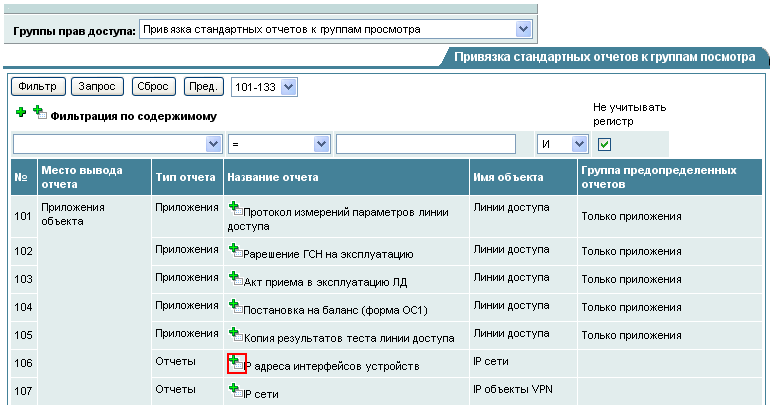The height and width of the screenshot is (405, 774).
Task: Click the green plus add-filter icon
Action: tap(21, 112)
